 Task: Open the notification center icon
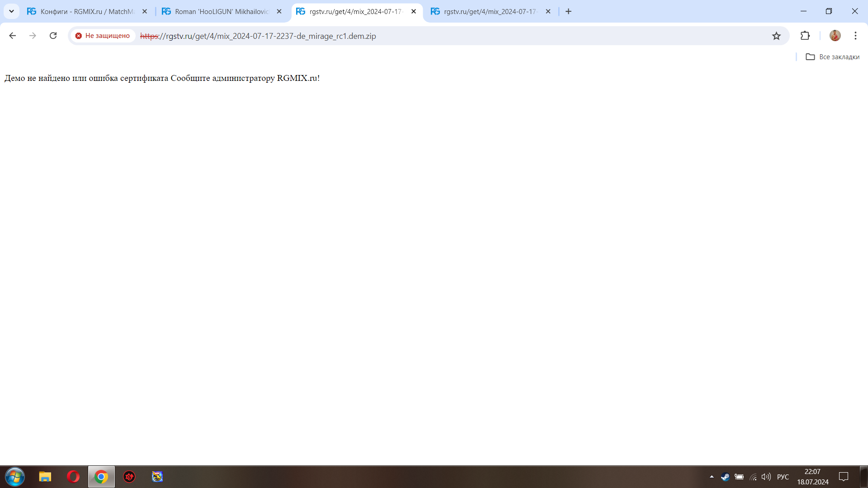(x=844, y=477)
